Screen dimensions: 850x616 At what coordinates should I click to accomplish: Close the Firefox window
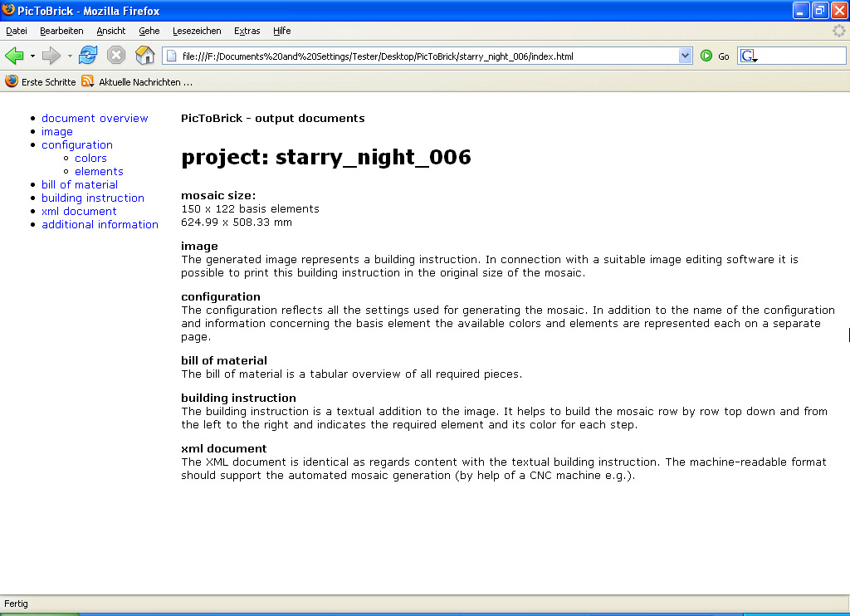[838, 10]
